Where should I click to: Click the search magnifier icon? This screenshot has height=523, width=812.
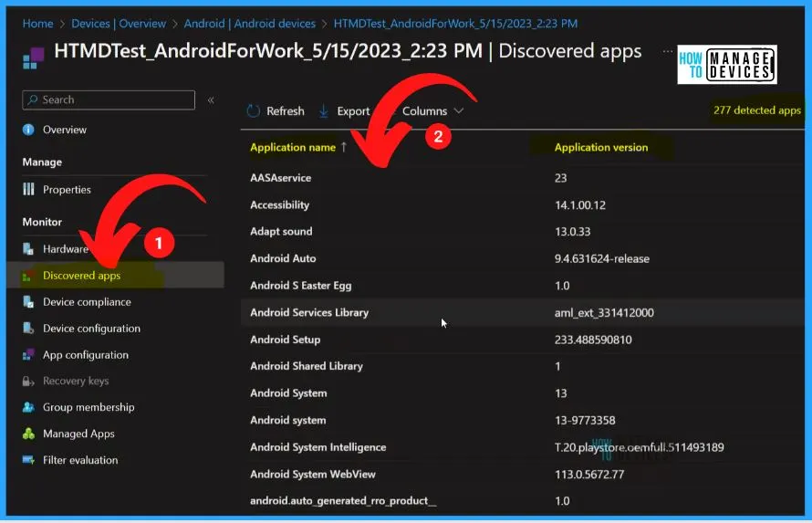(33, 99)
